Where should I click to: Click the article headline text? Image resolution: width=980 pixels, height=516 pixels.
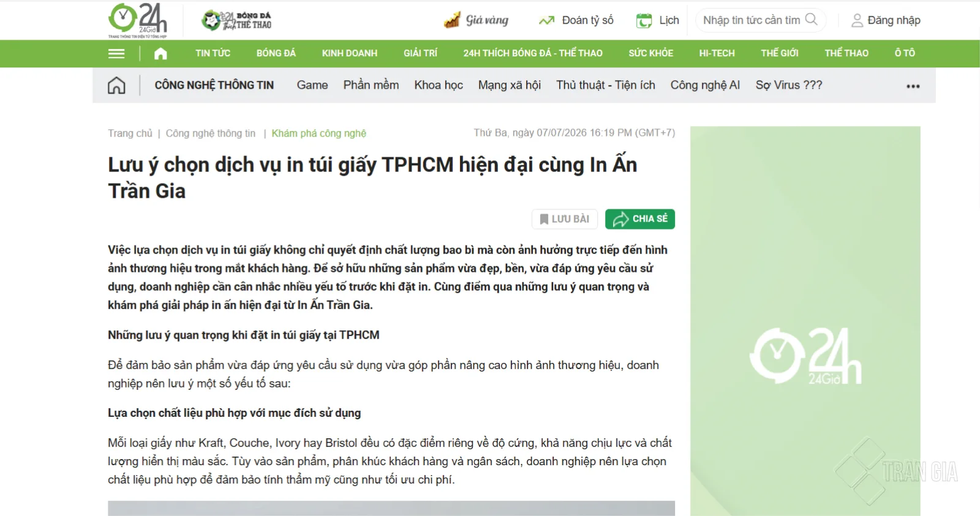point(372,178)
